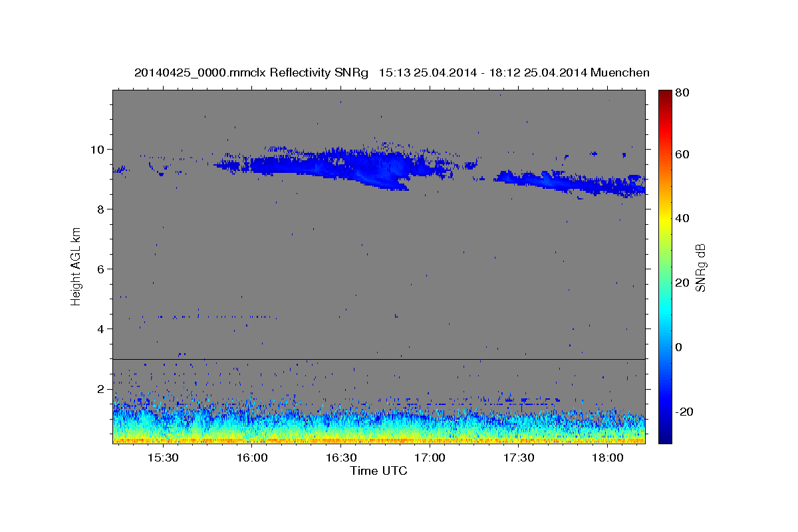Click the colorbar value 80
This screenshot has width=798, height=532.
click(683, 93)
